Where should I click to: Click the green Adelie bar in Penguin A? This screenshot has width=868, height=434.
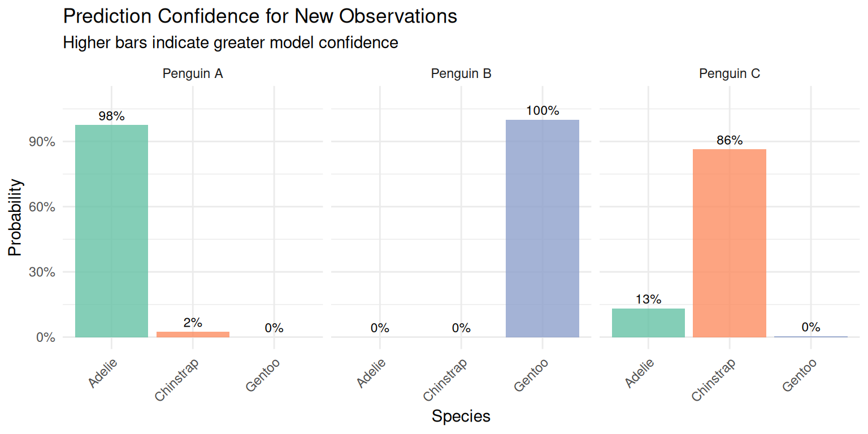pyautogui.click(x=111, y=231)
